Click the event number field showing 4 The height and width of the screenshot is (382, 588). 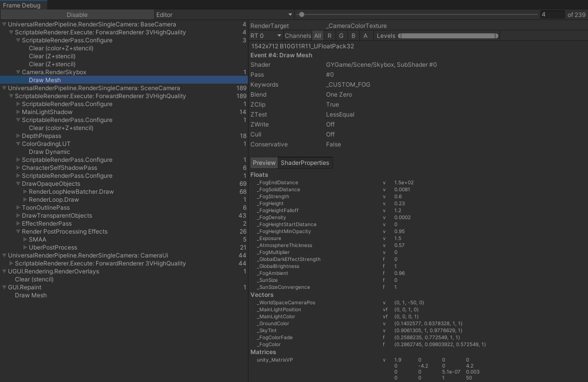(x=552, y=14)
